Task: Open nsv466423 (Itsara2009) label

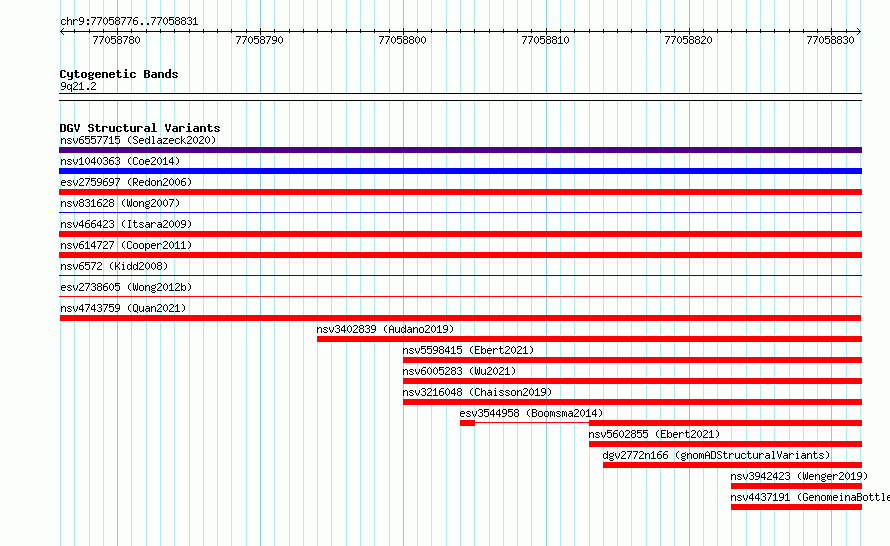Action: (126, 224)
